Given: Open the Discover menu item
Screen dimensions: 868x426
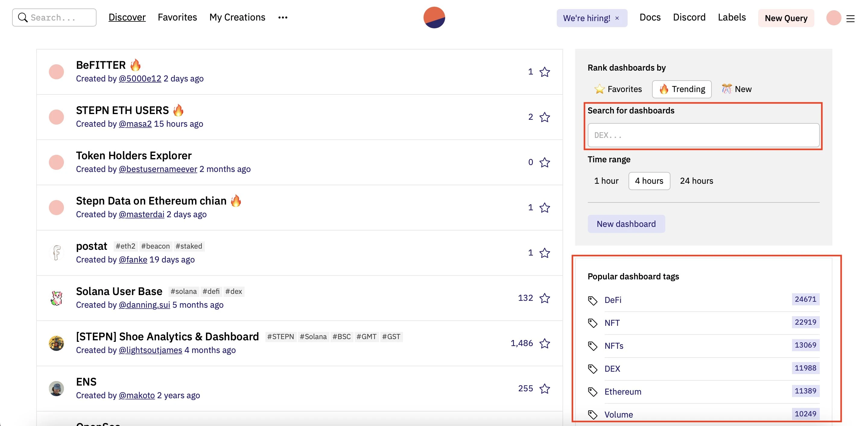Looking at the screenshot, I should tap(127, 17).
